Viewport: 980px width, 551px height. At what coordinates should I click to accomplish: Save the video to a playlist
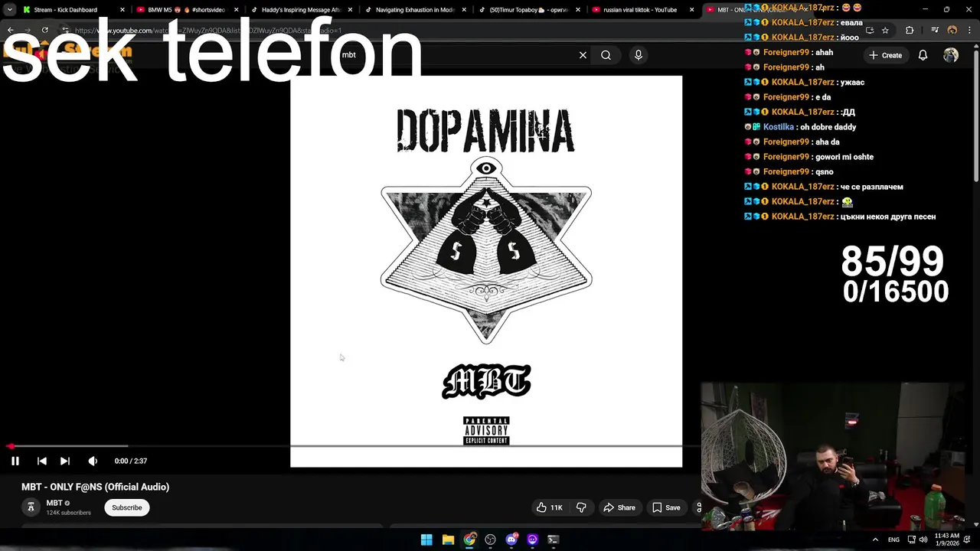click(666, 507)
